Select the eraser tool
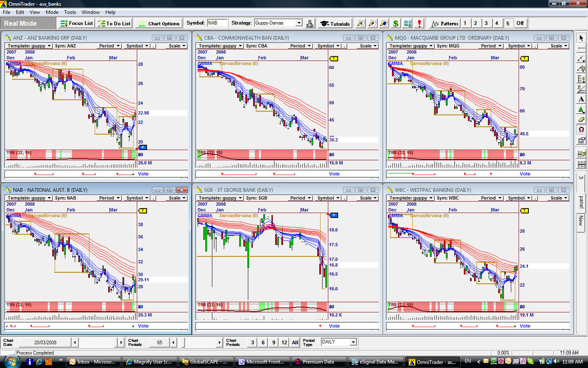 pyautogui.click(x=581, y=120)
